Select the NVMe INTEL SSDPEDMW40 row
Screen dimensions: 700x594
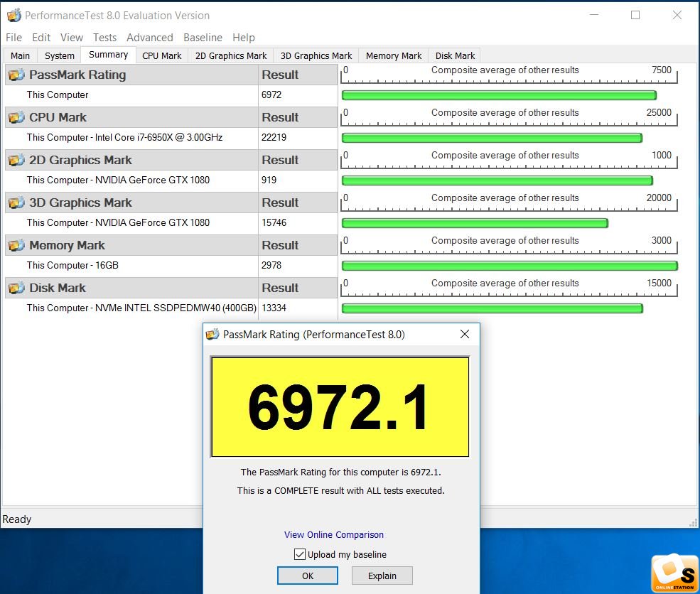point(171,308)
